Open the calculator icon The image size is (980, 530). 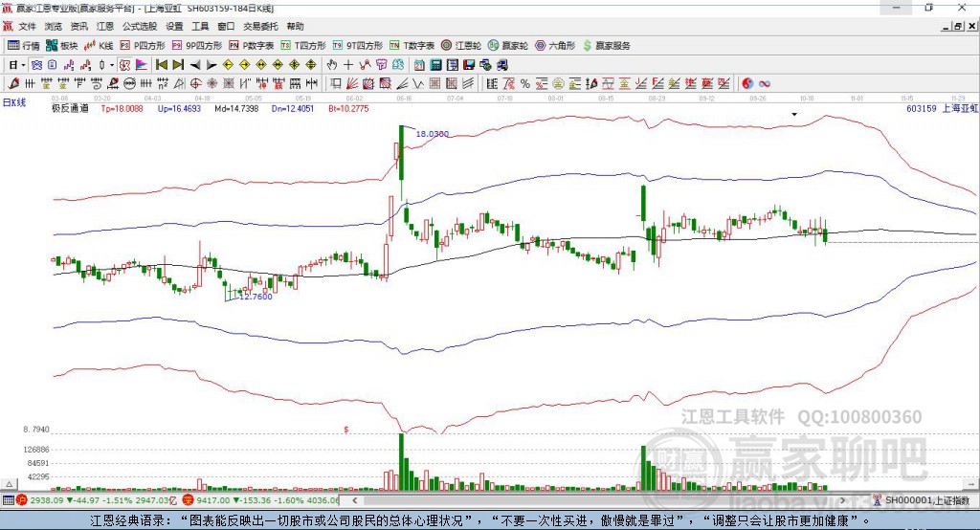[435, 65]
